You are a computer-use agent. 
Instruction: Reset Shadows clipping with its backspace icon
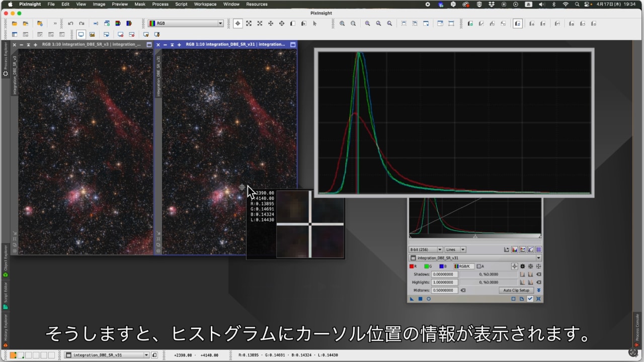point(539,275)
